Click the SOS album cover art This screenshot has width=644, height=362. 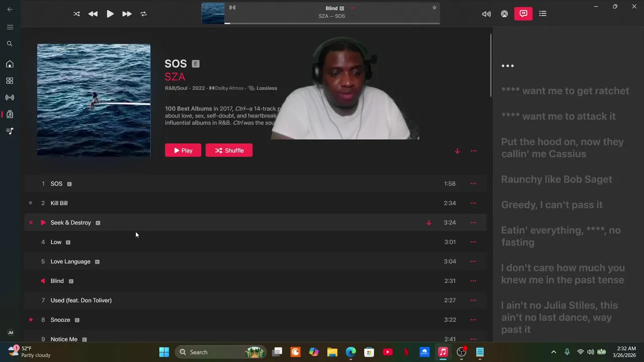[94, 100]
